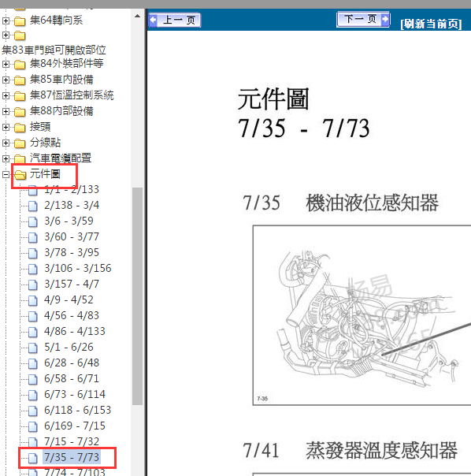Click the 集64轉向系 folder icon

[x=20, y=21]
